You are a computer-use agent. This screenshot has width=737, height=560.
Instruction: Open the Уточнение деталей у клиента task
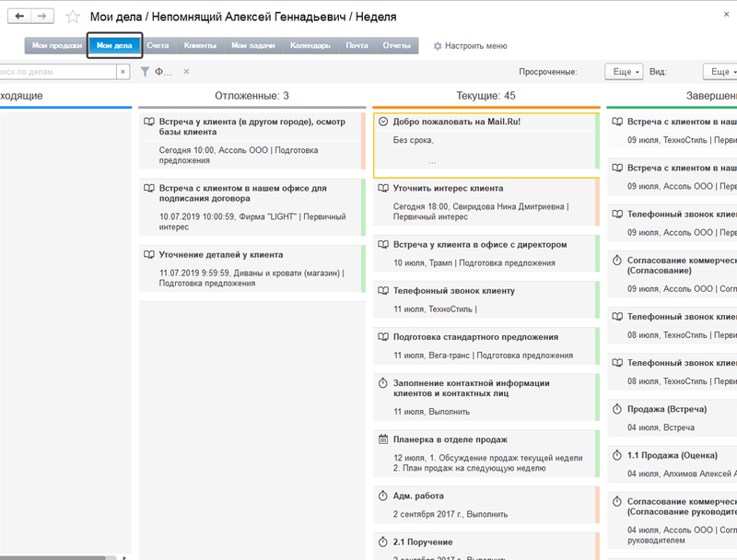[x=220, y=254]
